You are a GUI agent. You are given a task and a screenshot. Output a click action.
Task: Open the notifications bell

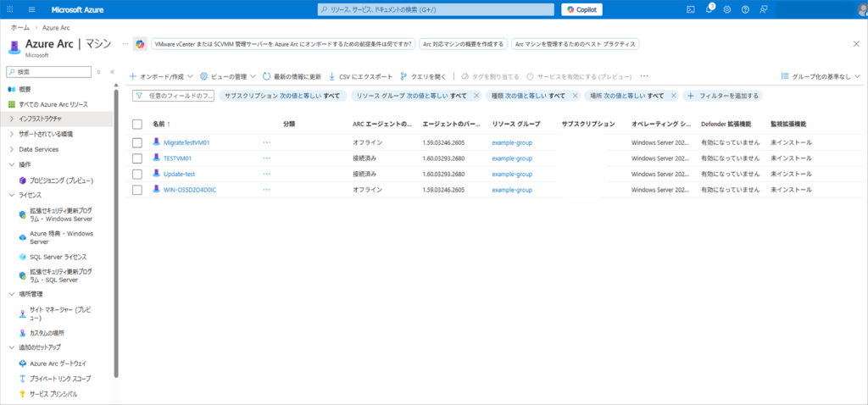point(709,9)
